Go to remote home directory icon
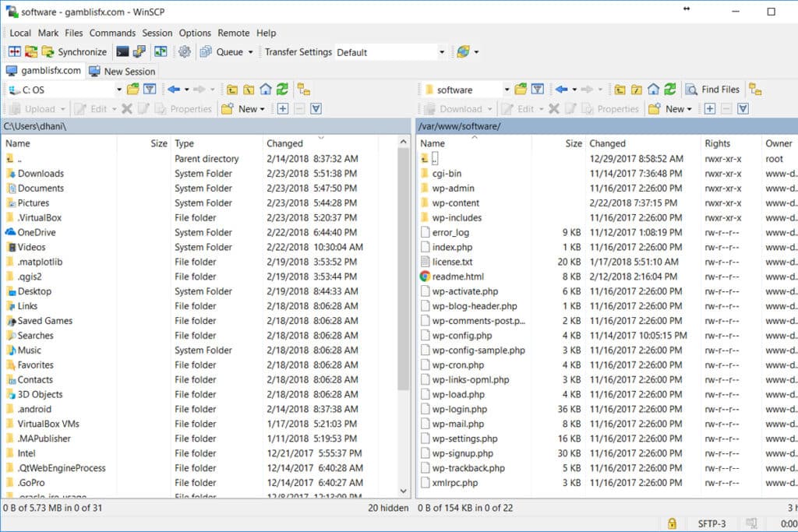798x532 pixels. click(654, 90)
